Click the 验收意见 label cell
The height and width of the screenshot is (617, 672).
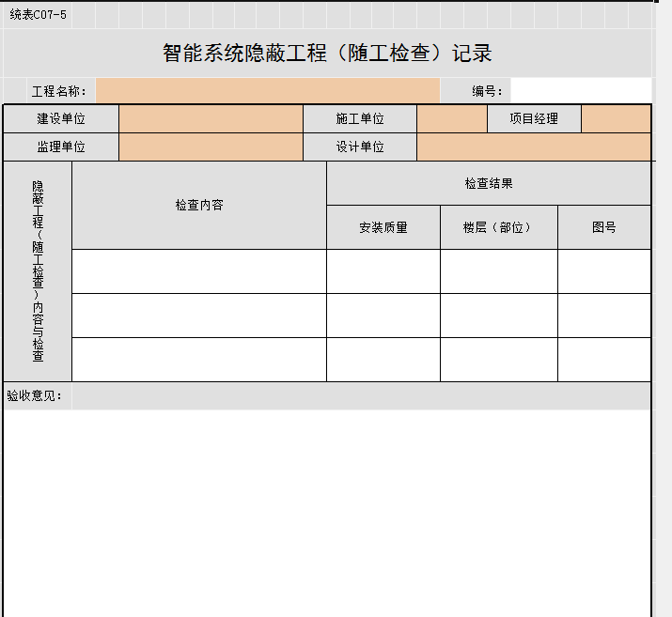(x=36, y=395)
